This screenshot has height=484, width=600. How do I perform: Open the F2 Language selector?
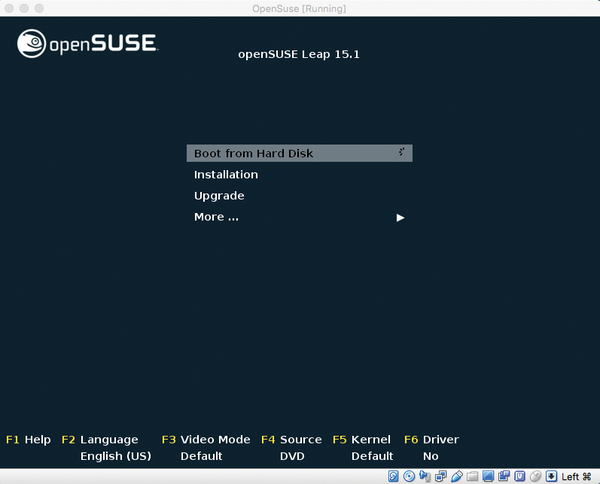(x=100, y=440)
